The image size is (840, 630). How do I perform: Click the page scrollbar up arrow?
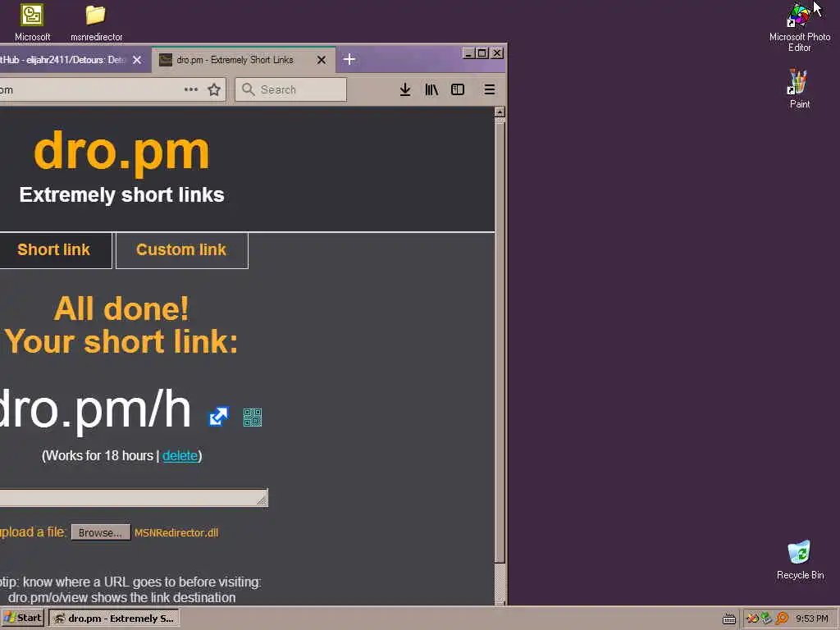[x=500, y=112]
